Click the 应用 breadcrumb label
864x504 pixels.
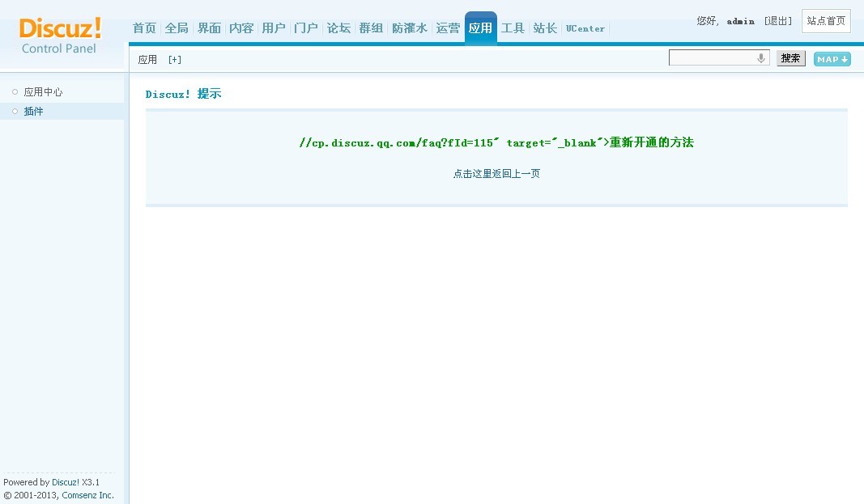tap(147, 59)
